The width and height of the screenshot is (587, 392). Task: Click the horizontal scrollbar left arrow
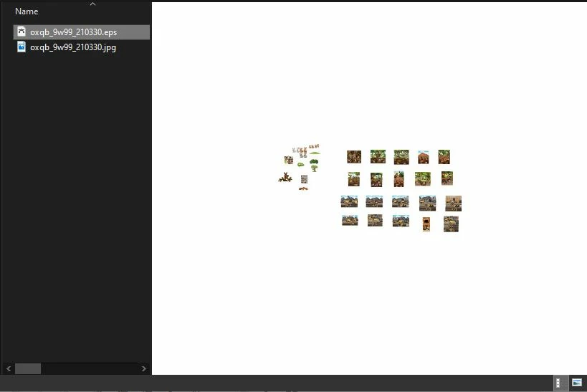tap(9, 369)
